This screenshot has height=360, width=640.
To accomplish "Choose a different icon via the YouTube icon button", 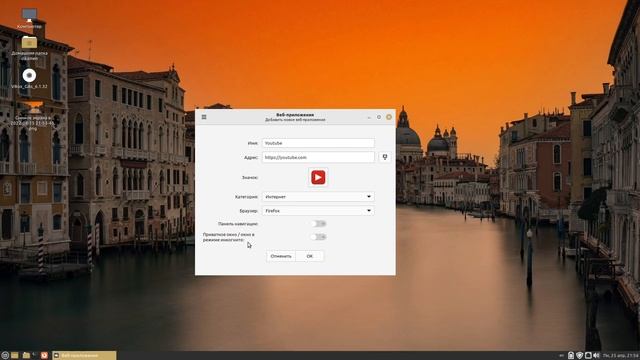I will (318, 177).
